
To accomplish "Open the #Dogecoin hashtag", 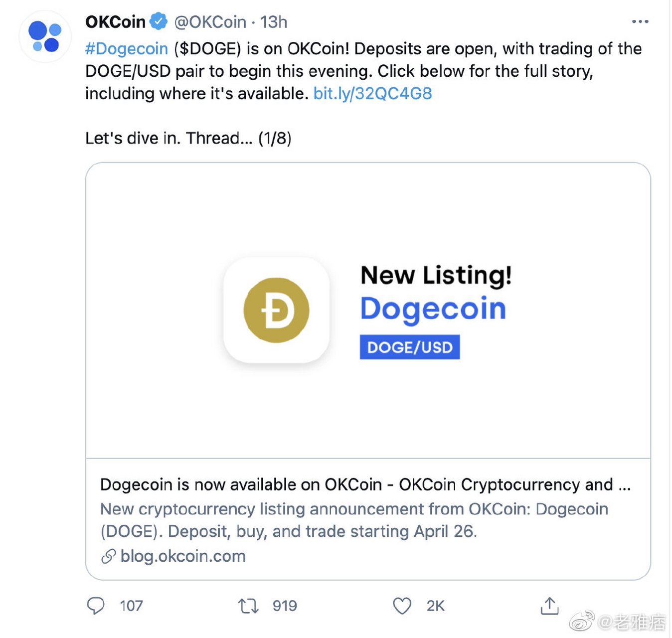I will [x=127, y=48].
